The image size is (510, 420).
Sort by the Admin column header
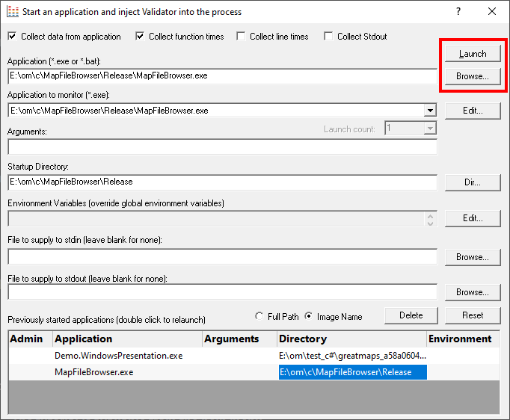[31, 339]
